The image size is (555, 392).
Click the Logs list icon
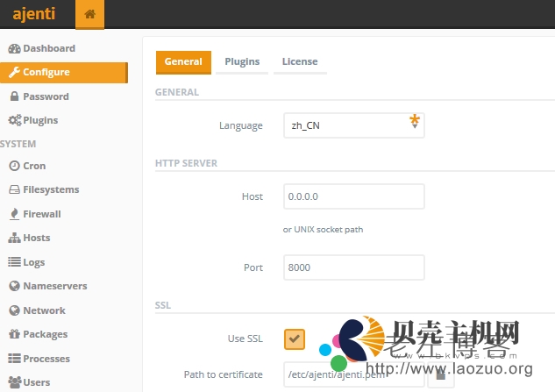pos(15,262)
